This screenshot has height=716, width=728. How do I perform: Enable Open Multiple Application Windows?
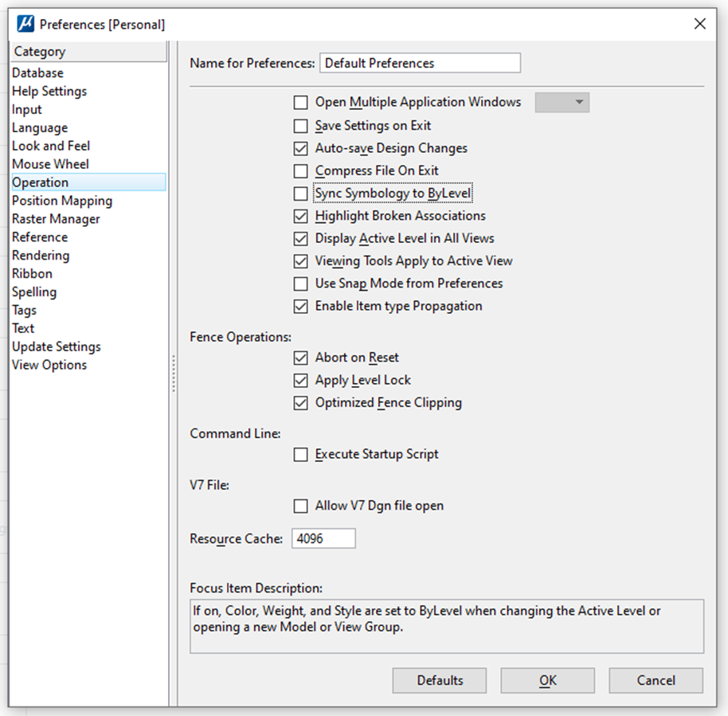tap(300, 102)
